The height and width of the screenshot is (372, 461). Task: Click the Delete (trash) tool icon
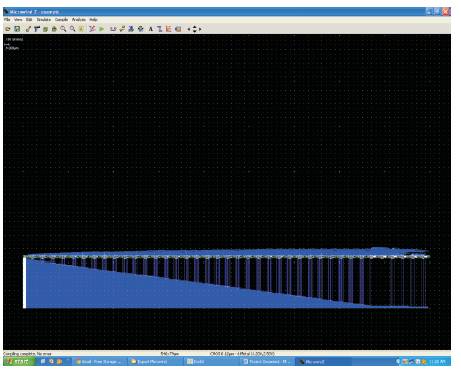coord(54,29)
